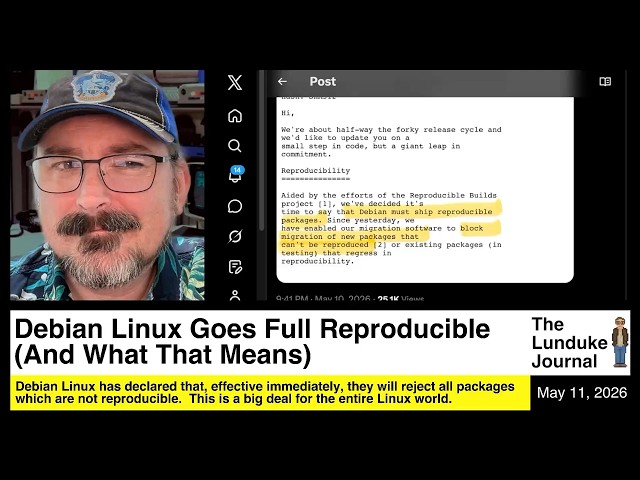Image resolution: width=640 pixels, height=480 pixels.
Task: Open the Profile person icon
Action: click(x=235, y=295)
